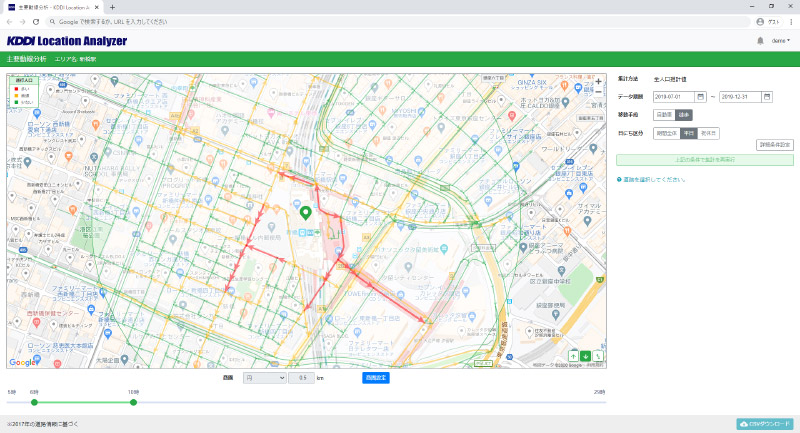Select 平日 day category

(x=689, y=133)
